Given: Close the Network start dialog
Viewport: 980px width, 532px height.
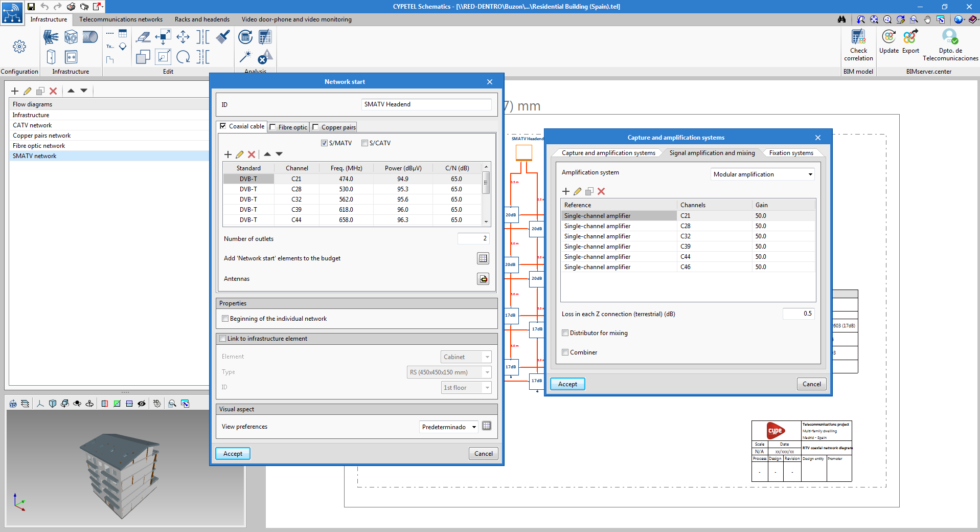Looking at the screenshot, I should click(x=490, y=82).
